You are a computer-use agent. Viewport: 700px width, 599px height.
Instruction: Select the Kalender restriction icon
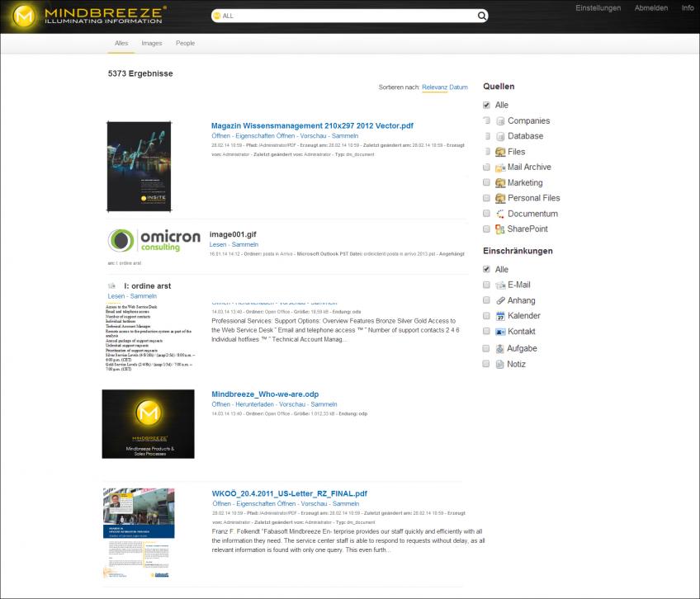point(501,315)
